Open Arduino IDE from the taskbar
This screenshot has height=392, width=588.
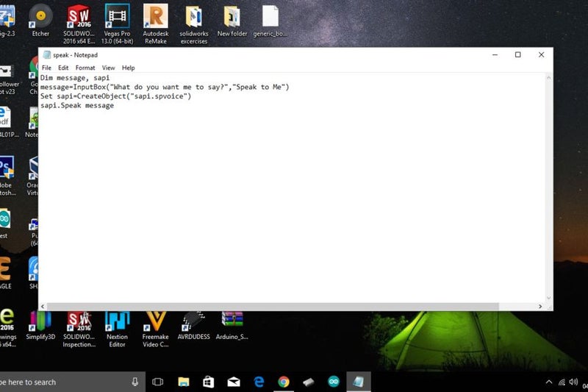334,382
